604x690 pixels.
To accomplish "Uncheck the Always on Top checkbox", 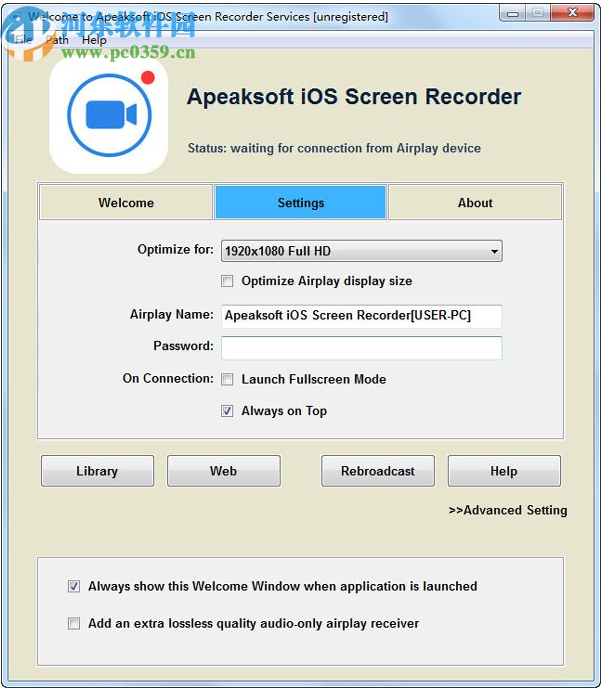I will click(x=227, y=411).
